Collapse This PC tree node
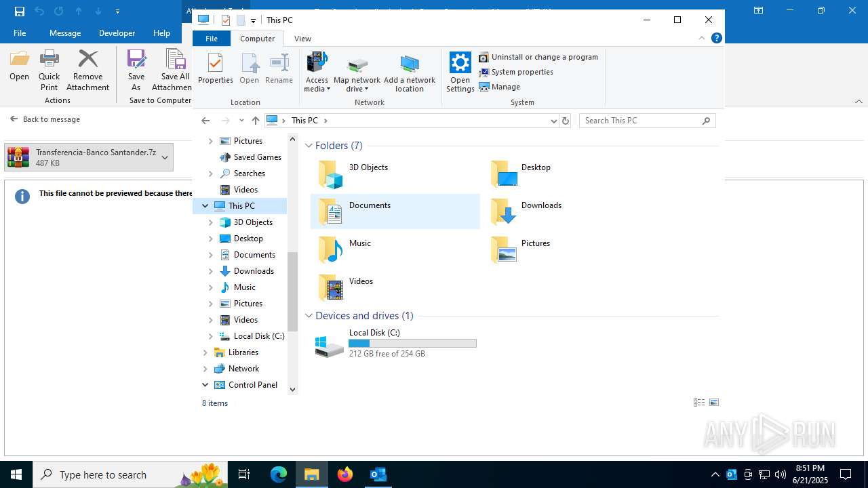The image size is (868, 488). (205, 205)
